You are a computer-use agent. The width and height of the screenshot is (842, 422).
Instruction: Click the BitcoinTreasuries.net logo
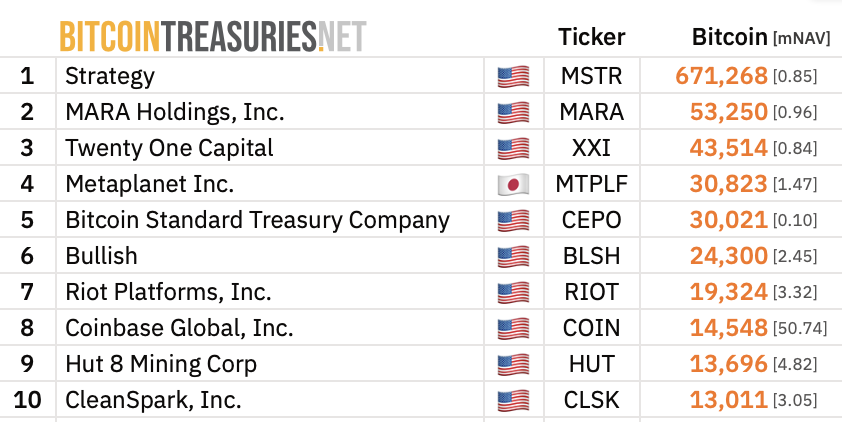tap(212, 36)
